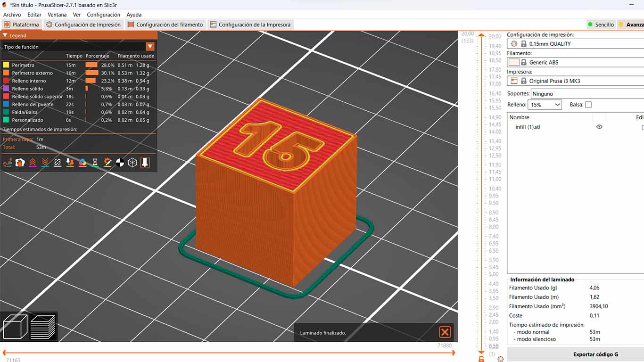This screenshot has width=644, height=362.
Task: Click top thumb of vertical layer slider
Action: pos(481,35)
